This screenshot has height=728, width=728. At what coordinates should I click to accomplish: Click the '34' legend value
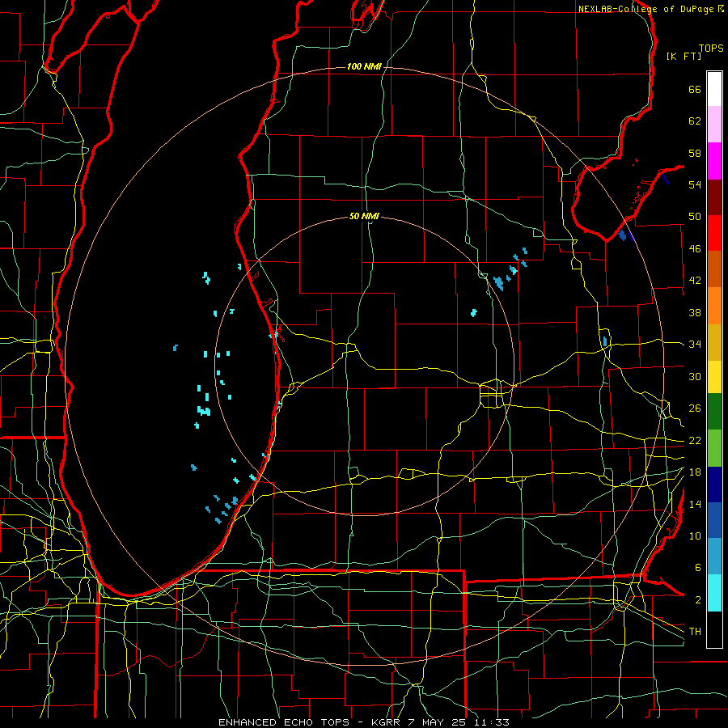point(695,345)
